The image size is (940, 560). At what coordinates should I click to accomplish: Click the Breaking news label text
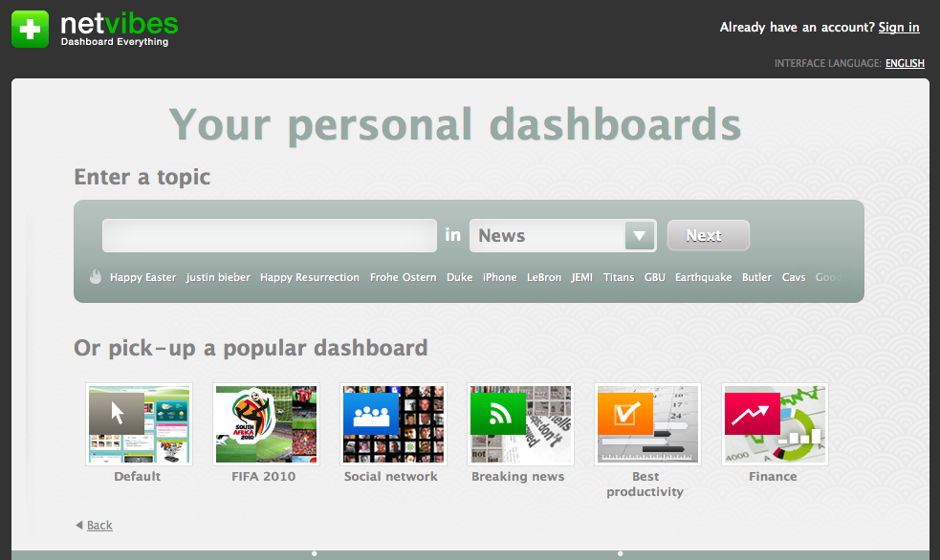click(x=518, y=476)
